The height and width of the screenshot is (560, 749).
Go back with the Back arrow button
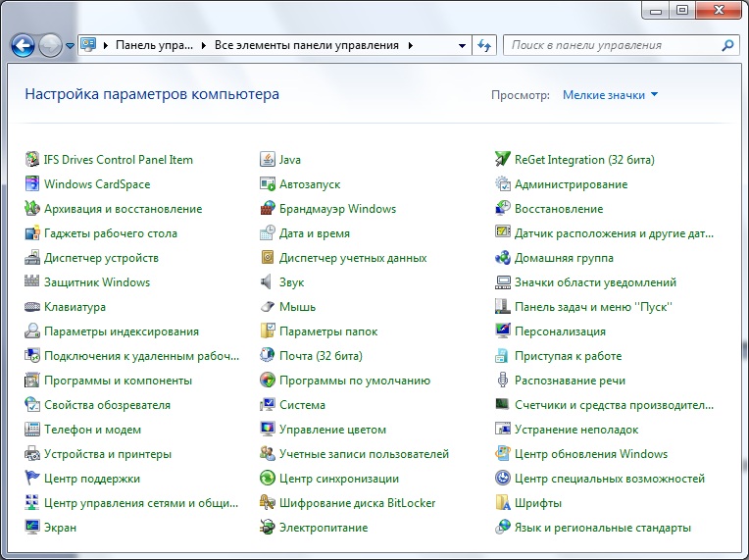pos(23,46)
